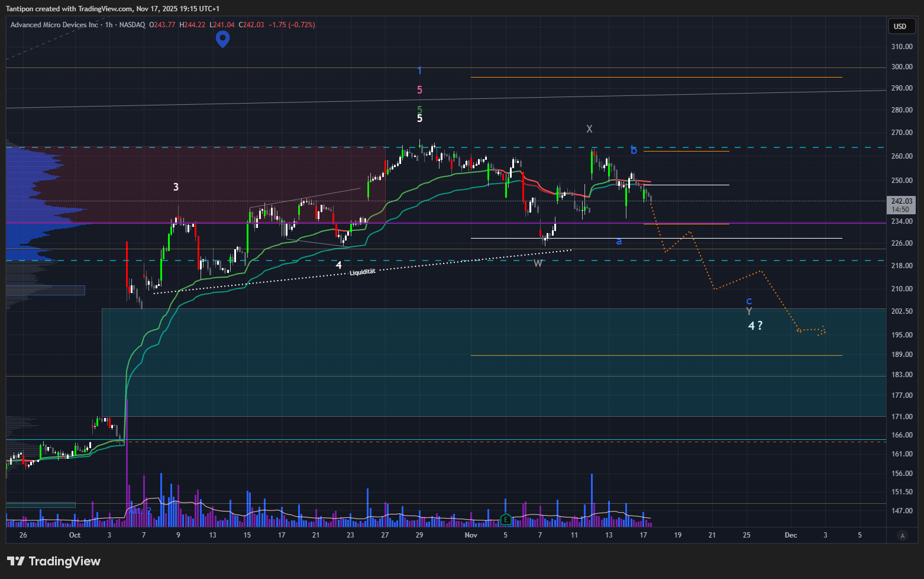This screenshot has width=924, height=579.
Task: Click the TradingView logo
Action: 54,561
